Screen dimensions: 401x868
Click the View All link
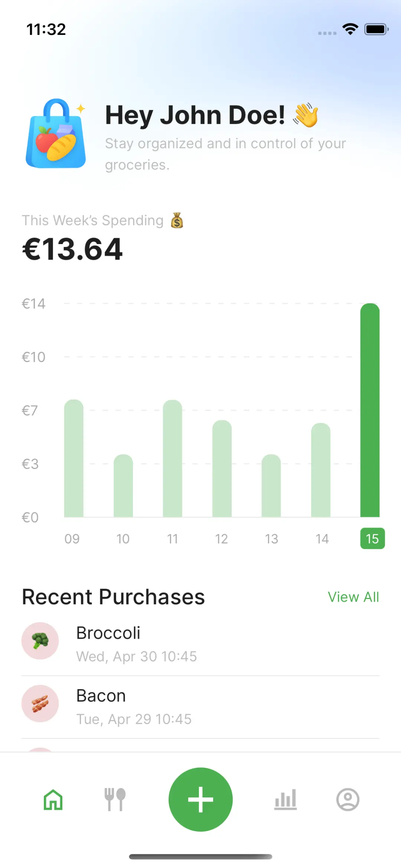[353, 597]
